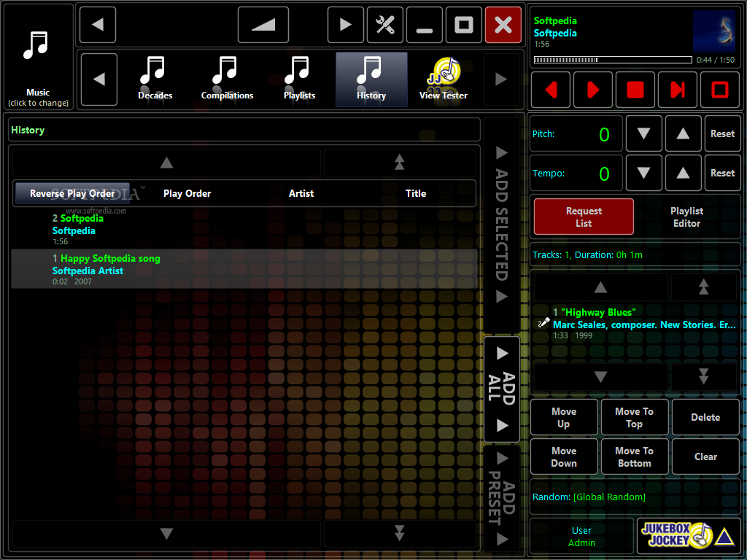This screenshot has height=560, width=747.
Task: Open the Decades category
Action: tap(155, 79)
